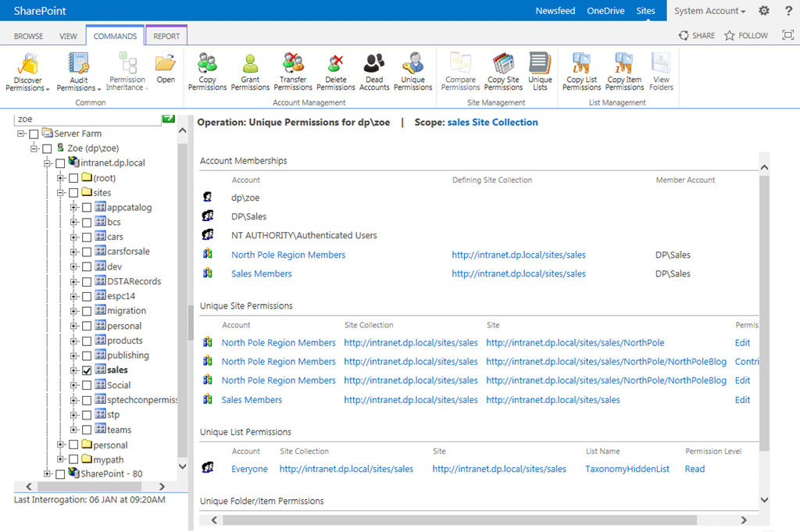This screenshot has width=800, height=532.
Task: Open the sites/sales/NorthPole site link
Action: pyautogui.click(x=575, y=343)
